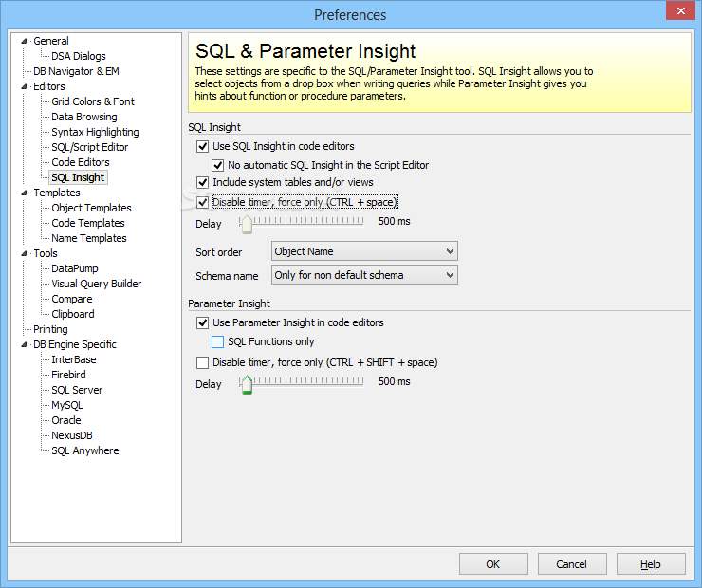Viewport: 702px width, 588px height.
Task: Open DB Navigator & EM settings
Action: (x=76, y=71)
